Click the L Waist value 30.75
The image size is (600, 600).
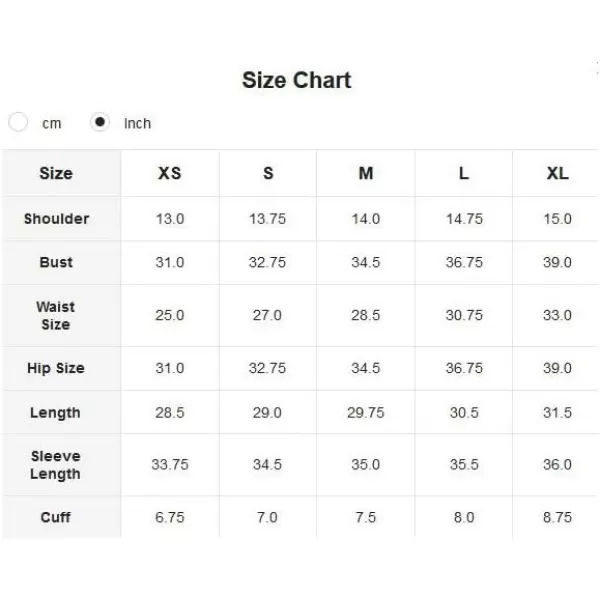[x=464, y=315]
